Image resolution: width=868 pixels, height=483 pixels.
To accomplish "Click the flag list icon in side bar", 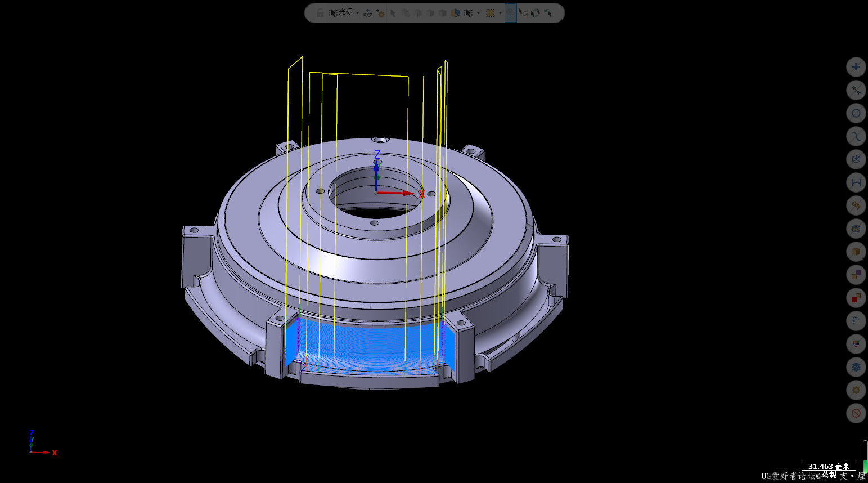I will click(856, 321).
